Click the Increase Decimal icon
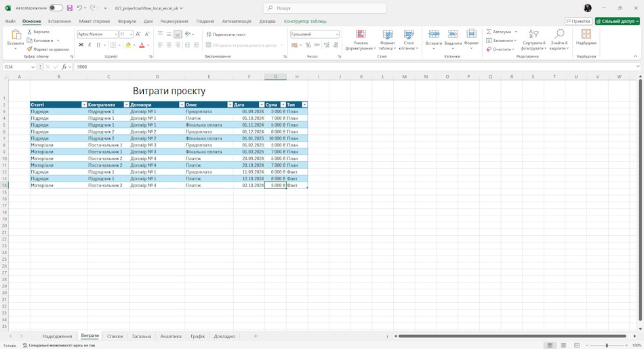This screenshot has height=349, width=644. point(327,45)
